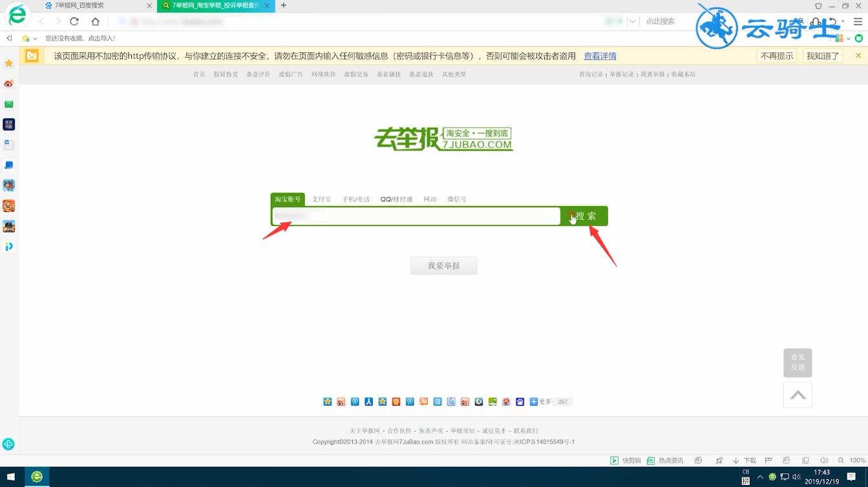Reload the page with the refresh icon
868x487 pixels.
pos(74,21)
